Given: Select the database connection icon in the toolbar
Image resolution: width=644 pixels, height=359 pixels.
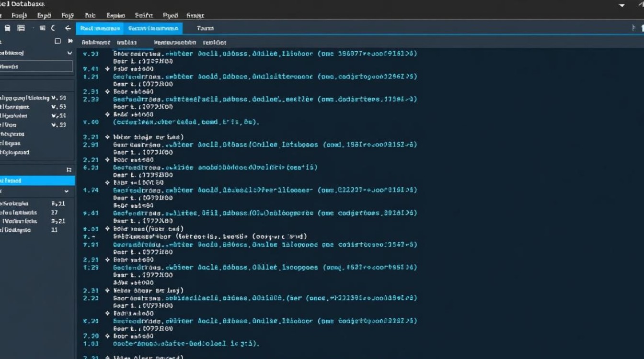Looking at the screenshot, I should point(42,28).
